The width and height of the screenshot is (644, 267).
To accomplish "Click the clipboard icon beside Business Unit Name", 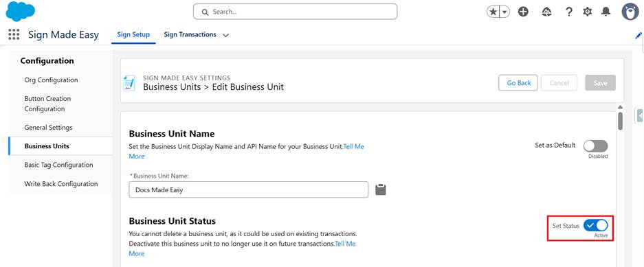I will (381, 189).
